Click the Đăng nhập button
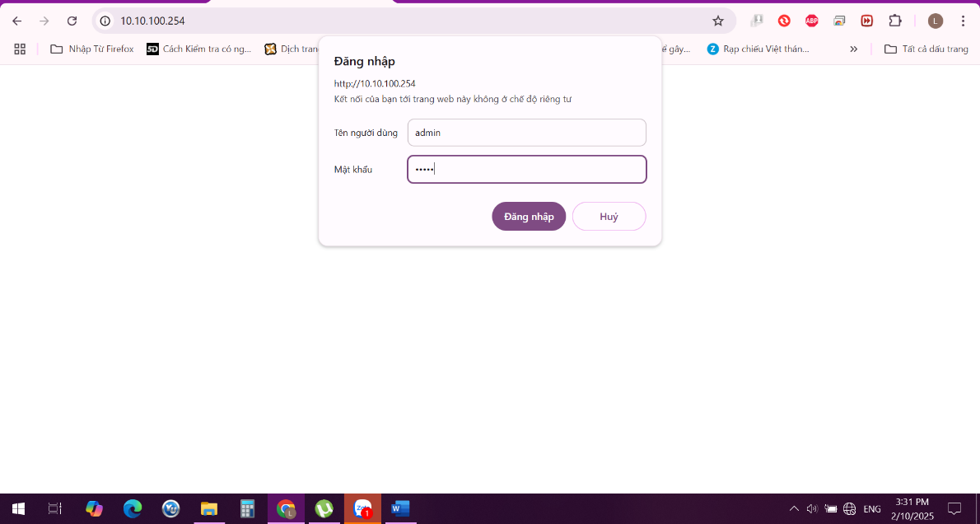 tap(529, 217)
